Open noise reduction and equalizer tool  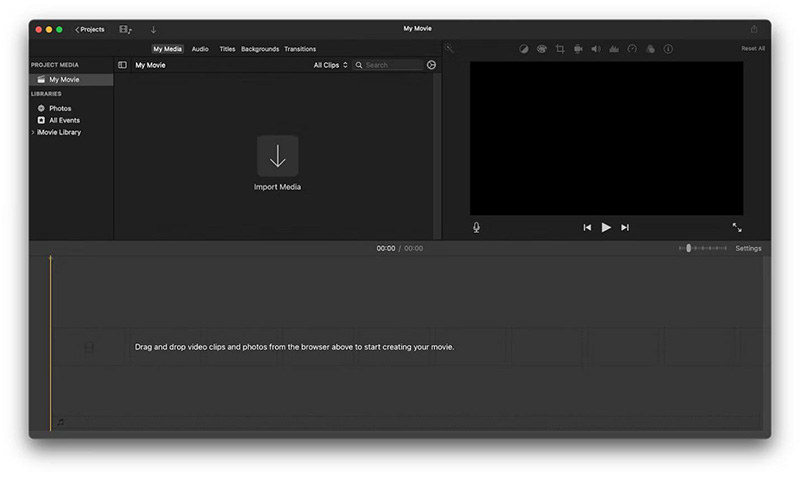point(614,49)
